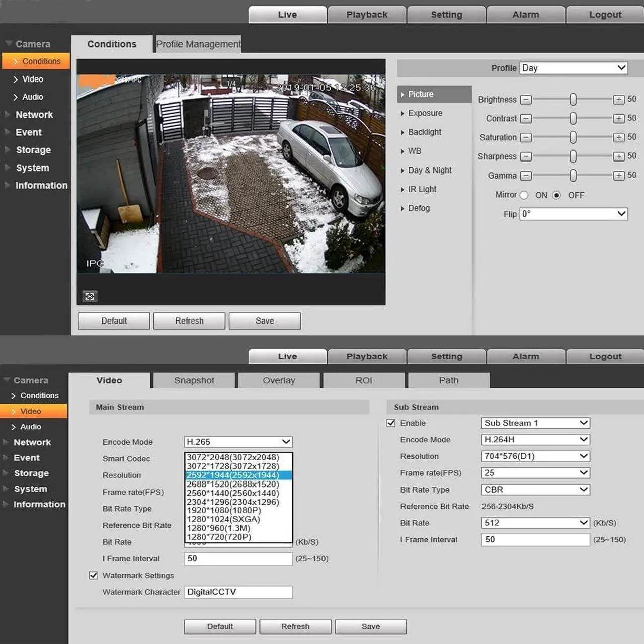Click Default below the camera preview
This screenshot has width=644, height=644.
(x=114, y=321)
